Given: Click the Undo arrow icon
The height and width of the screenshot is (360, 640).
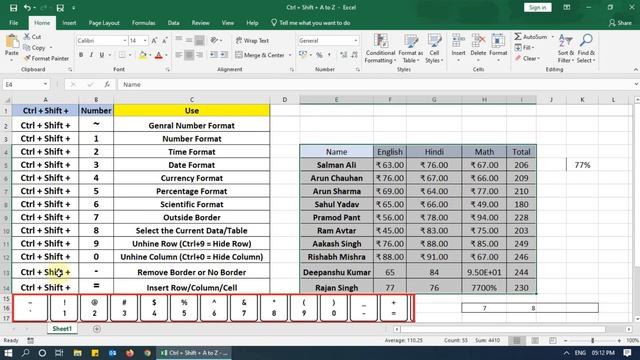Looking at the screenshot, I should tap(27, 8).
